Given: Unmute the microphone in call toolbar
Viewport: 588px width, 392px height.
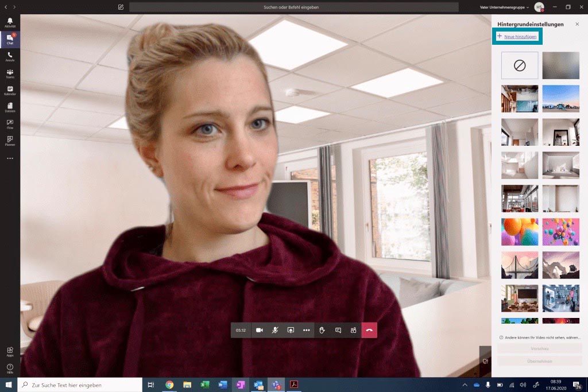Looking at the screenshot, I should pos(275,330).
